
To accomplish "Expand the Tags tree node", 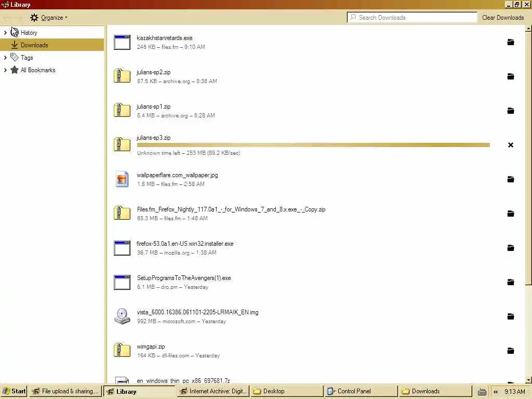I will point(5,57).
